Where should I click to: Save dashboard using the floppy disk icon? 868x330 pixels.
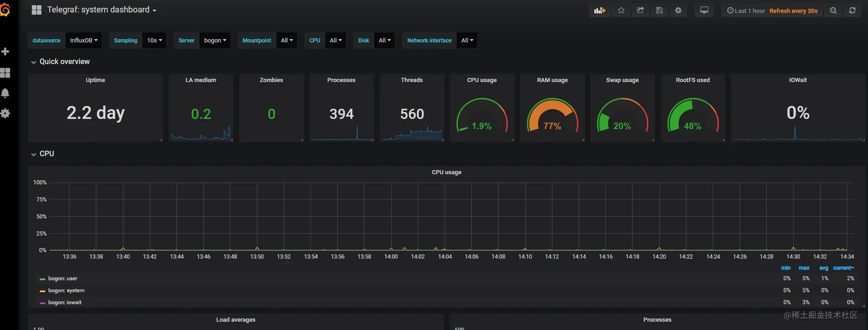(x=659, y=10)
